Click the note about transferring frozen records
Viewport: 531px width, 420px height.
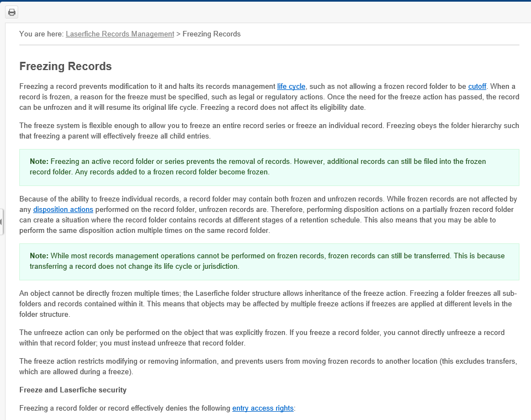269,262
